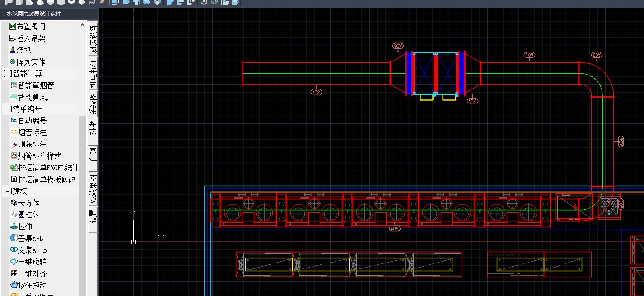
Task: Collapse the 建模 modeling group
Action: (15, 191)
